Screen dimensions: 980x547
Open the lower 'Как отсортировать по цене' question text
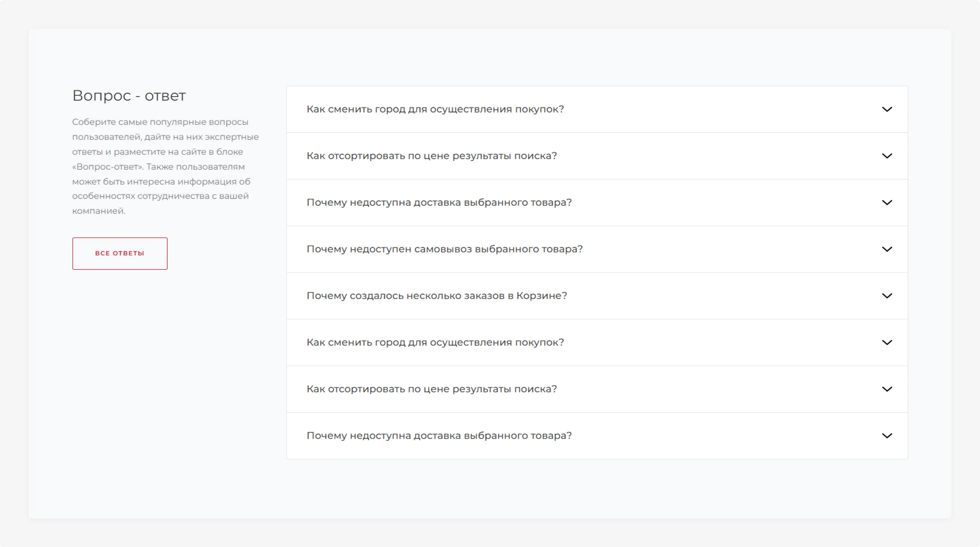pyautogui.click(x=431, y=389)
